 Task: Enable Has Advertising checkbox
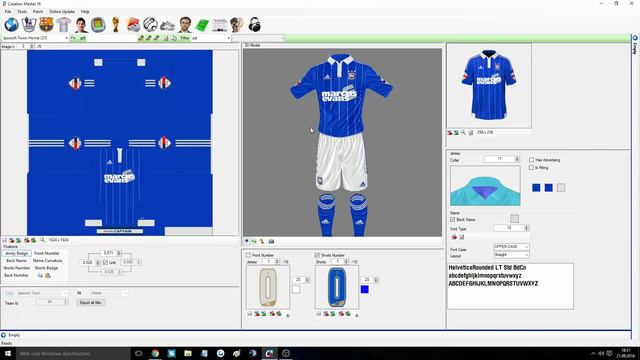coord(531,160)
